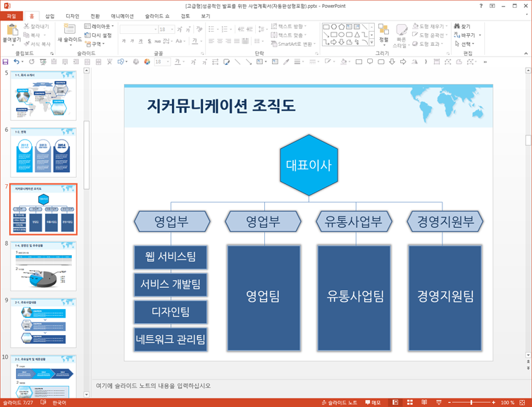The width and height of the screenshot is (532, 407).
Task: Open Shape Fill (도형 채우기) dropdown
Action: pos(431,26)
